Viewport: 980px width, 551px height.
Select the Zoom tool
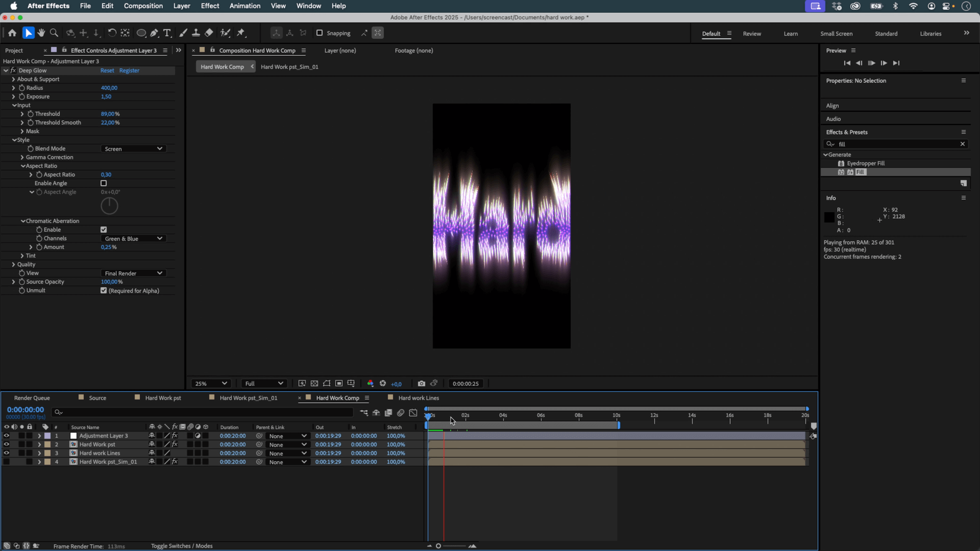(x=54, y=33)
